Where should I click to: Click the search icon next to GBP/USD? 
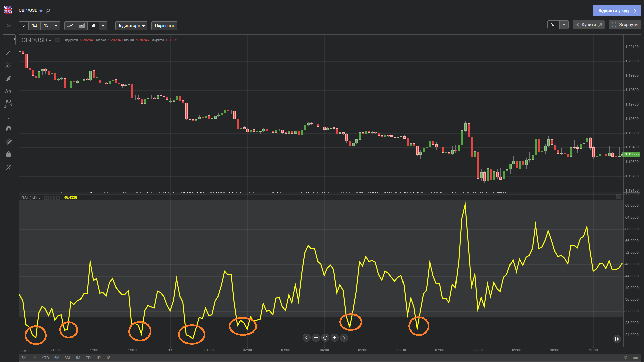tap(48, 11)
